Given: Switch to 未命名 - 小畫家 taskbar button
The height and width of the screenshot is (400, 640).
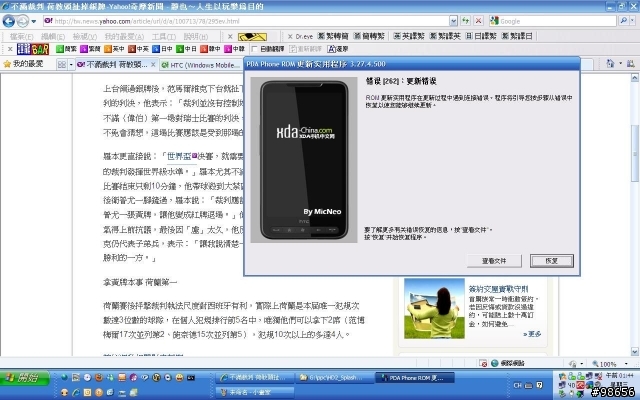Looking at the screenshot, I should tap(255, 392).
